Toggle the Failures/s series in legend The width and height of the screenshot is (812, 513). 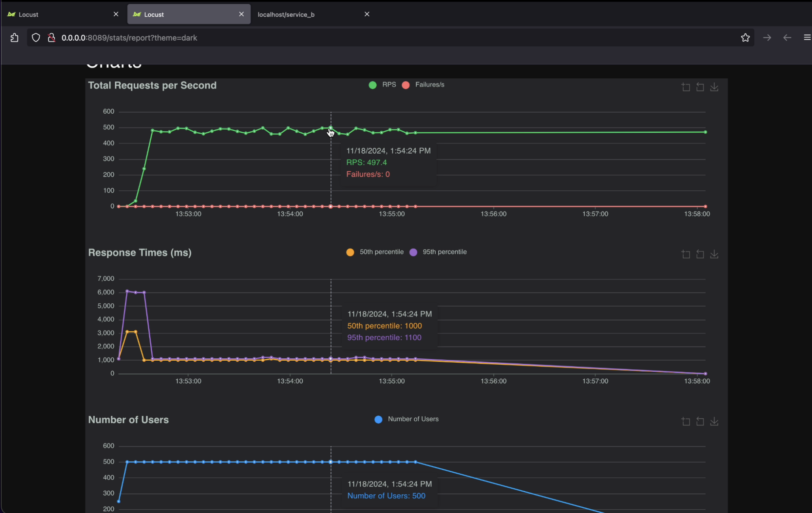click(x=423, y=85)
